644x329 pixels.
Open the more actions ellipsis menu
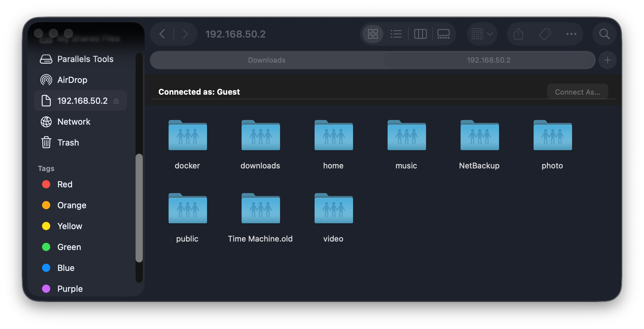click(571, 34)
